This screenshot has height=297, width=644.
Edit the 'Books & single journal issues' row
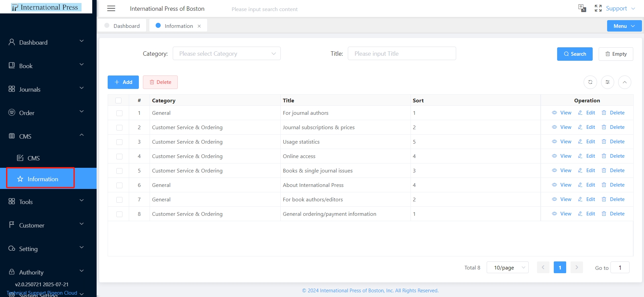tap(586, 170)
